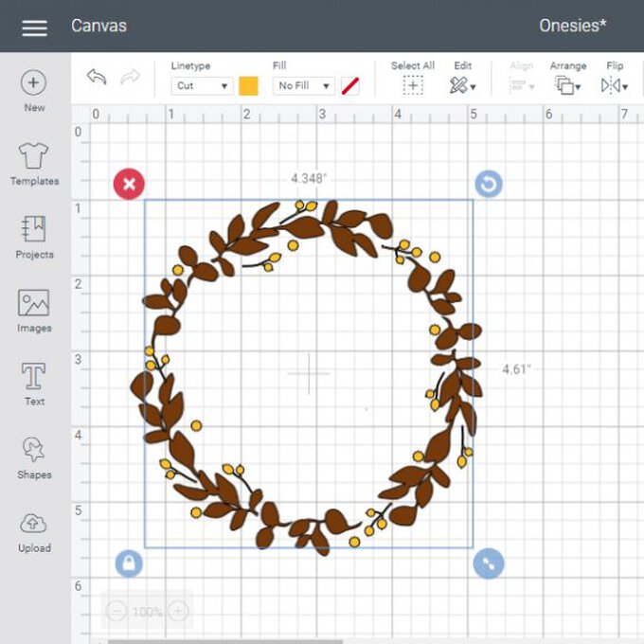Viewport: 644px width, 644px height.
Task: Toggle the aspect ratio lock on the wreath
Action: [129, 563]
